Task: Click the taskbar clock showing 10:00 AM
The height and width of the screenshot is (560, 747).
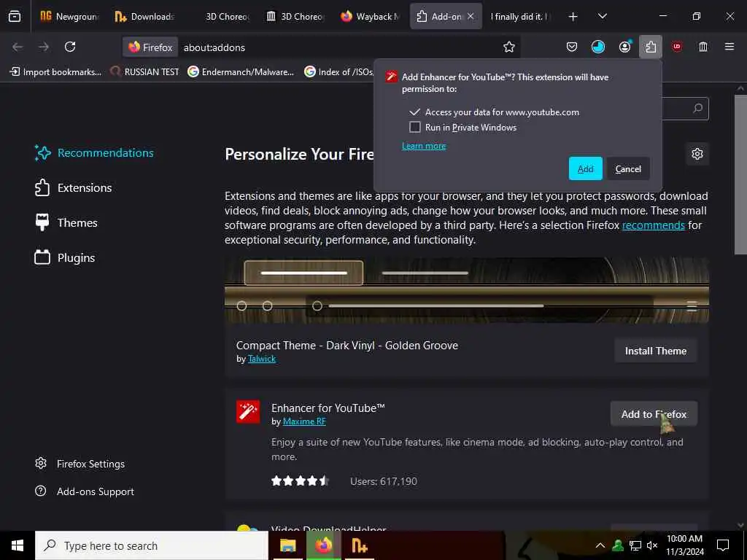Action: point(684,545)
